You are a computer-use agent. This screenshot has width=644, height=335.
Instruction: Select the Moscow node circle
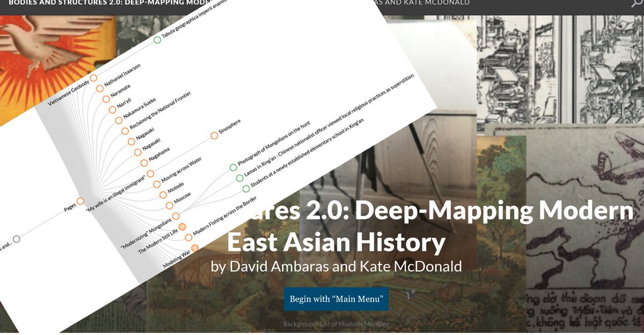click(170, 205)
